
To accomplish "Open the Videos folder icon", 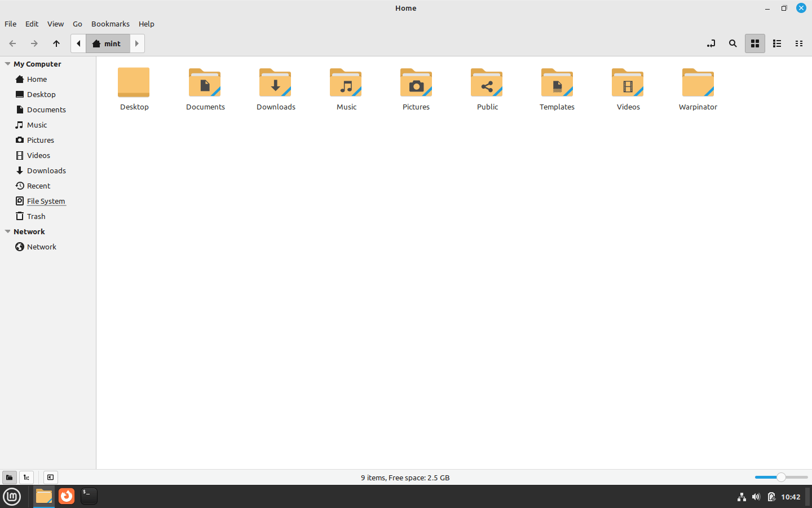I will (x=628, y=82).
